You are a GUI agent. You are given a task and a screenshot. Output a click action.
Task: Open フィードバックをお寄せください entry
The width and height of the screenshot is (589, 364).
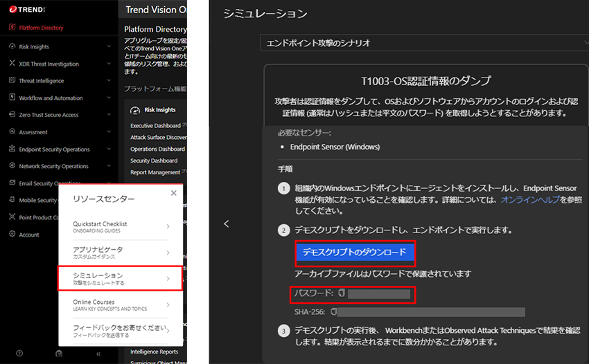[x=121, y=331]
